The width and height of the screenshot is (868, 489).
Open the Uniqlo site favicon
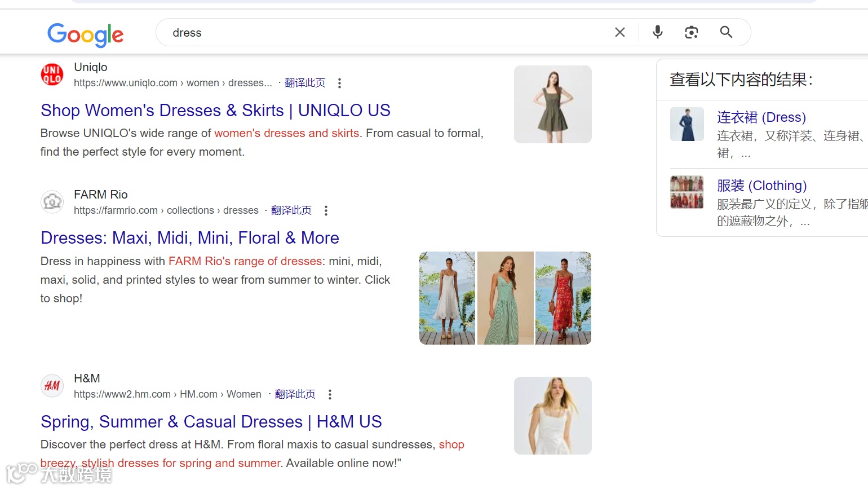pyautogui.click(x=52, y=74)
